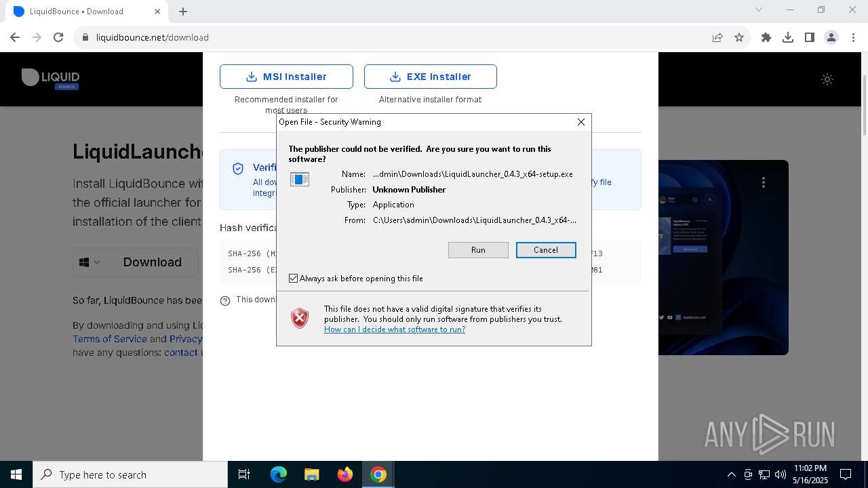Image resolution: width=868 pixels, height=488 pixels.
Task: Open the volume control in tray
Action: click(781, 474)
